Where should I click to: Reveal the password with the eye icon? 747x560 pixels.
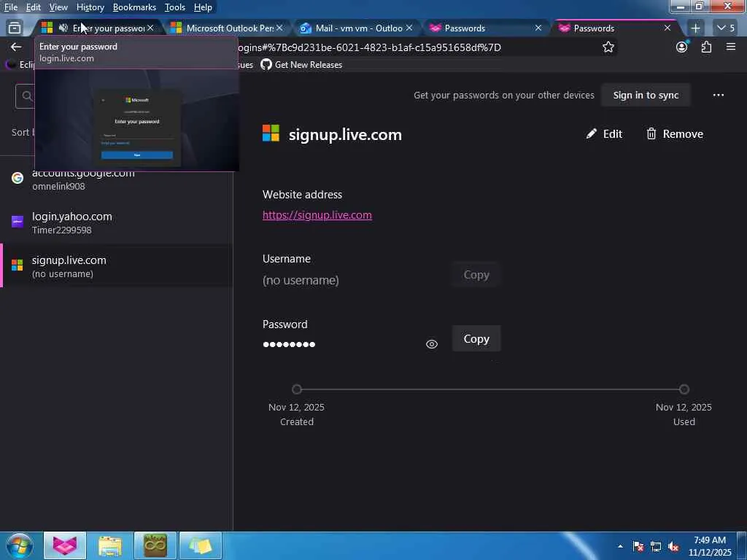(432, 344)
